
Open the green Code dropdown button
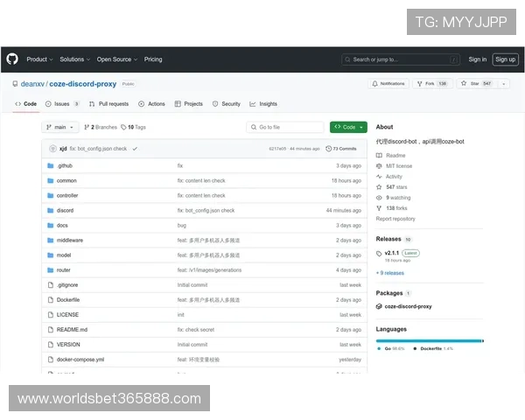coord(348,127)
